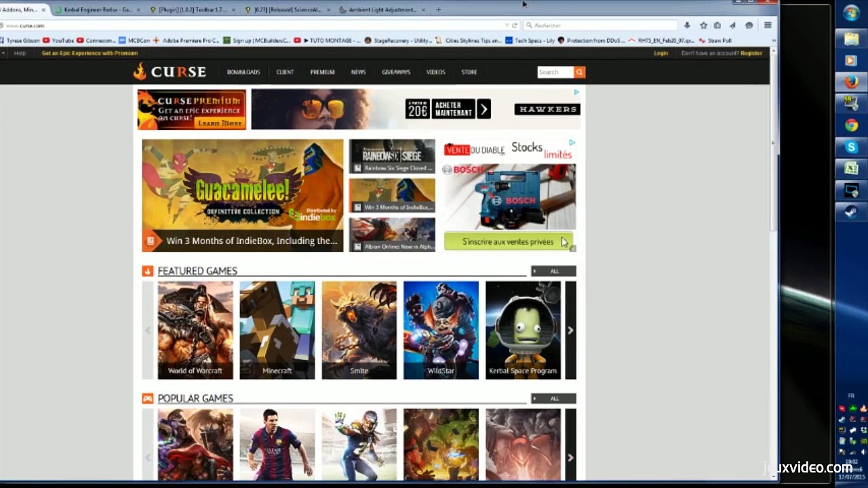The height and width of the screenshot is (488, 868).
Task: Show next Popular Games with right arrow
Action: pos(570,457)
